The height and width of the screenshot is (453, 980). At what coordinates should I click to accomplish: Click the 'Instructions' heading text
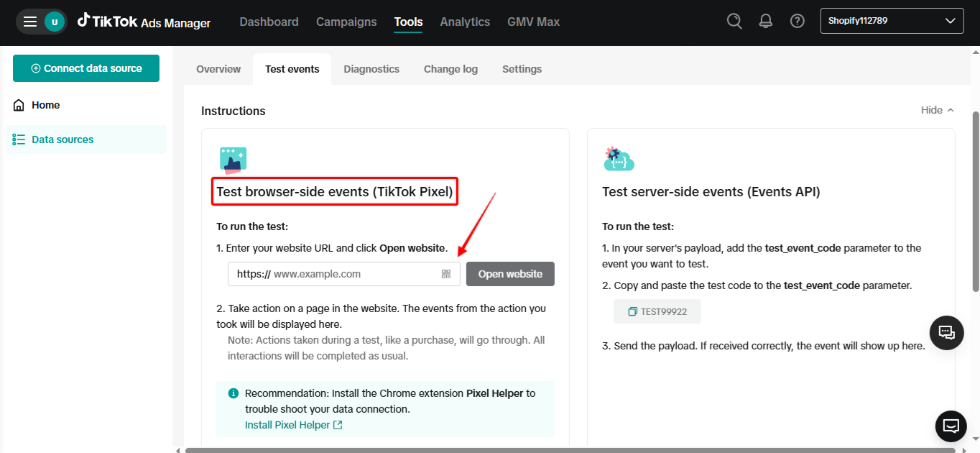[x=234, y=111]
